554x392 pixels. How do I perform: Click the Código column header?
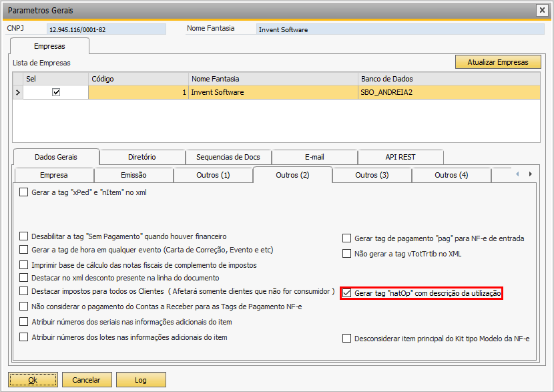tap(138, 79)
